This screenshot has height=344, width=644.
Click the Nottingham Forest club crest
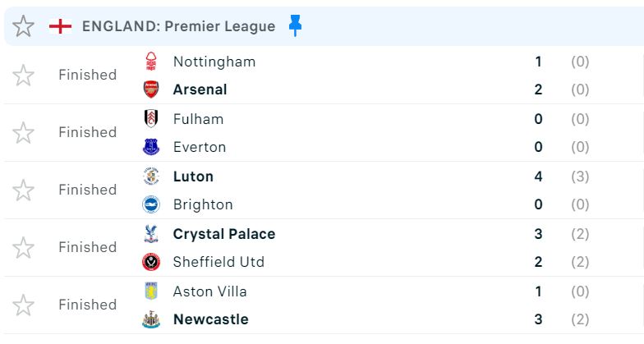coord(151,62)
